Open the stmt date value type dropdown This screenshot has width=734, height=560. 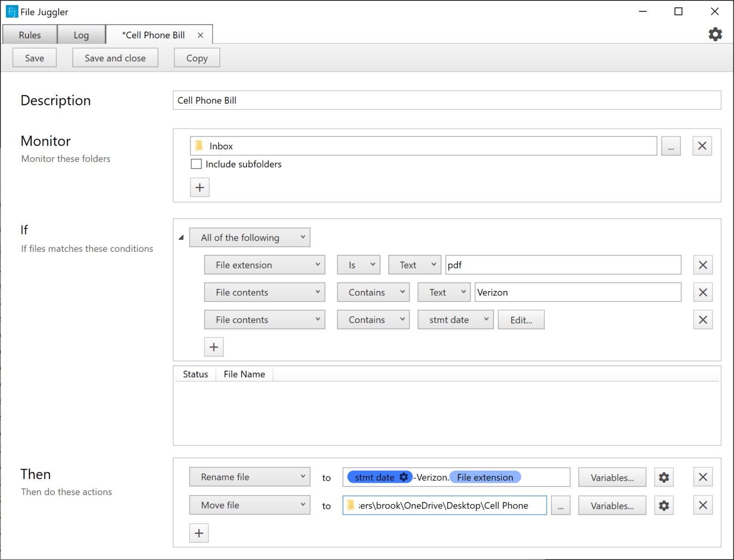tap(455, 319)
